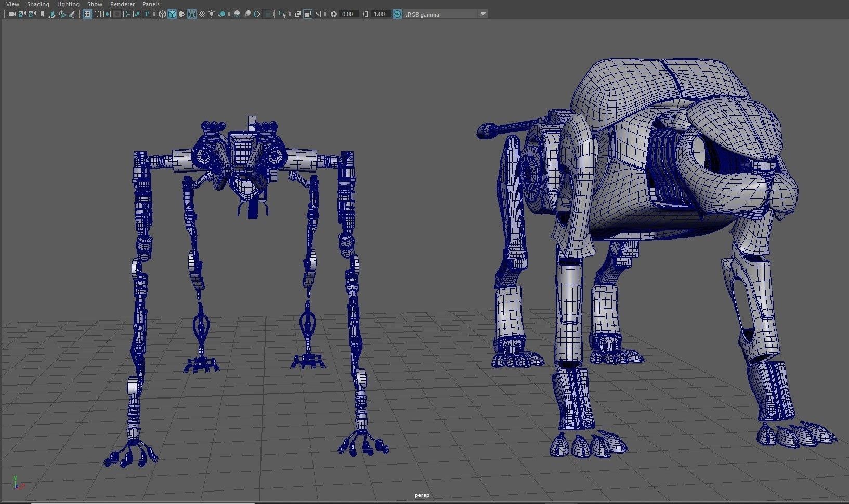This screenshot has width=849, height=504.
Task: Toggle the Field Chart display
Action: click(127, 14)
